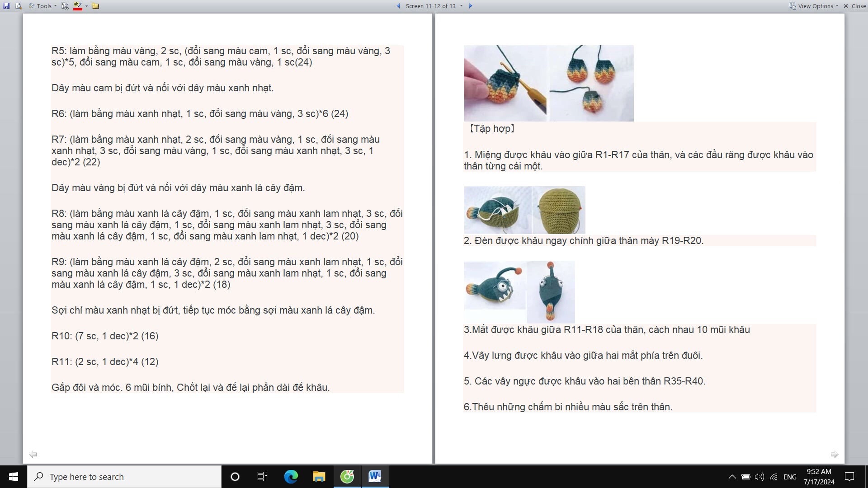868x488 pixels.
Task: Flip back using bottom-left page arrow
Action: pyautogui.click(x=33, y=454)
